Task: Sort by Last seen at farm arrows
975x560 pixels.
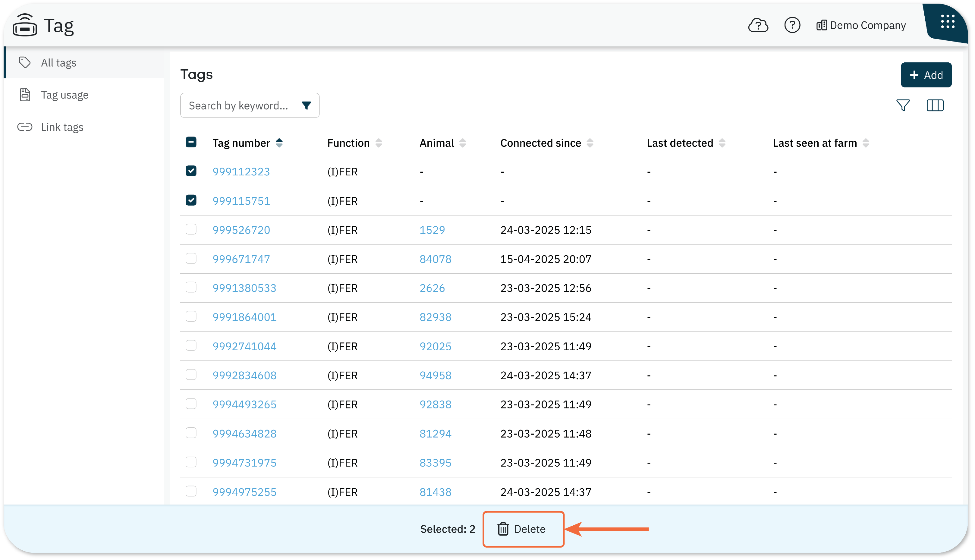Action: click(865, 143)
